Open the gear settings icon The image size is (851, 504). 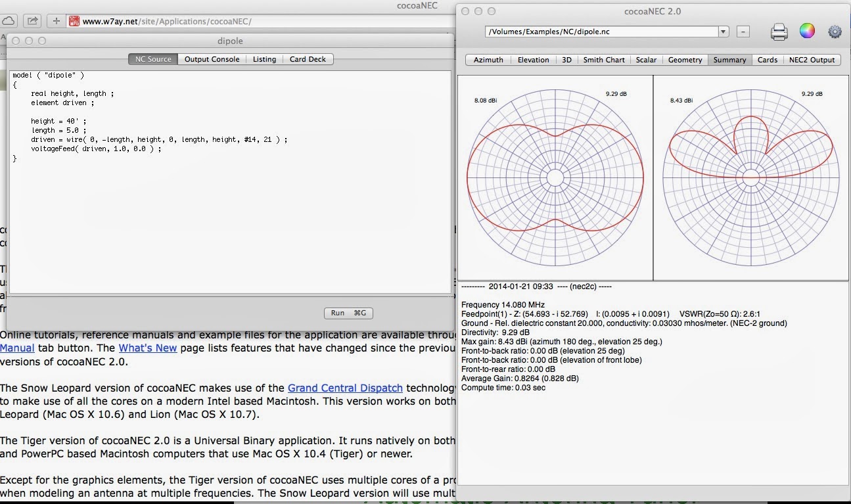(x=835, y=32)
